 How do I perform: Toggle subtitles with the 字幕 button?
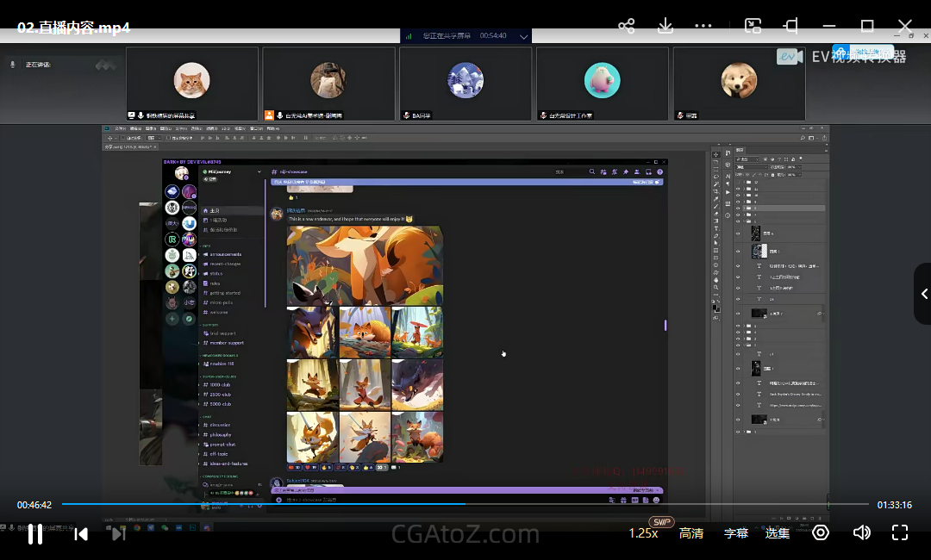click(x=736, y=533)
